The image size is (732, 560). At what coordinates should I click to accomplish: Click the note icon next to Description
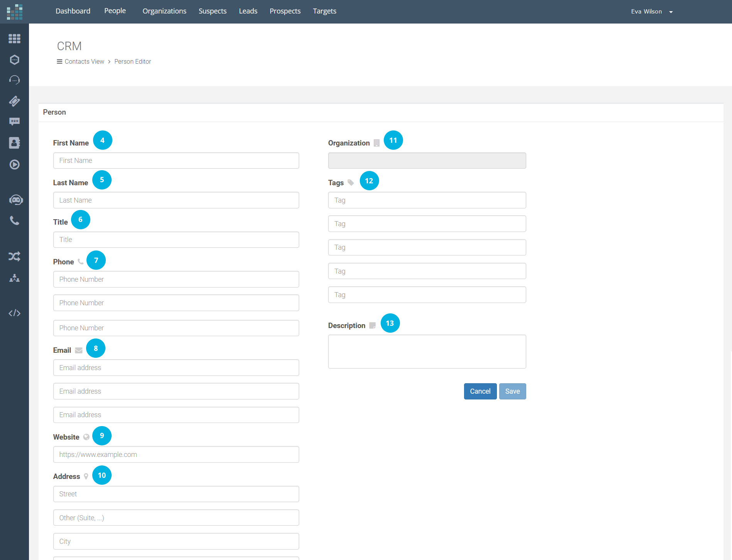point(373,325)
